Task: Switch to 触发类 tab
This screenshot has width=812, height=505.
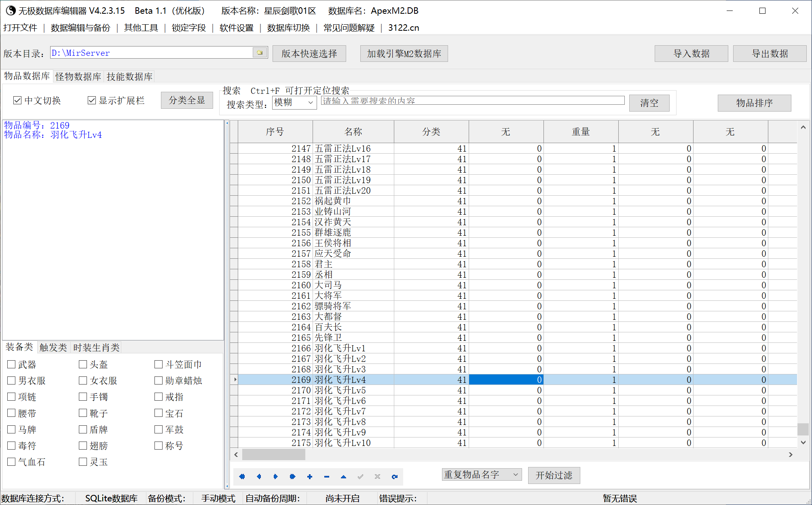Action: coord(53,347)
